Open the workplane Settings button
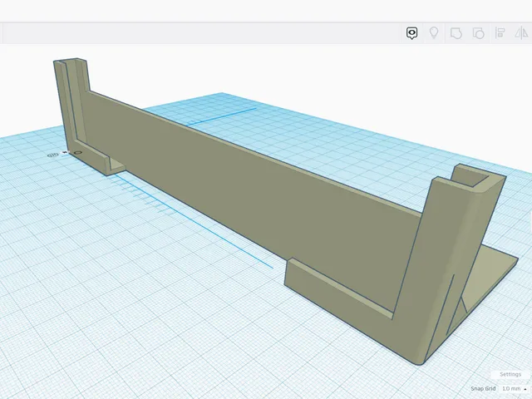The width and height of the screenshot is (532, 399). pos(510,374)
